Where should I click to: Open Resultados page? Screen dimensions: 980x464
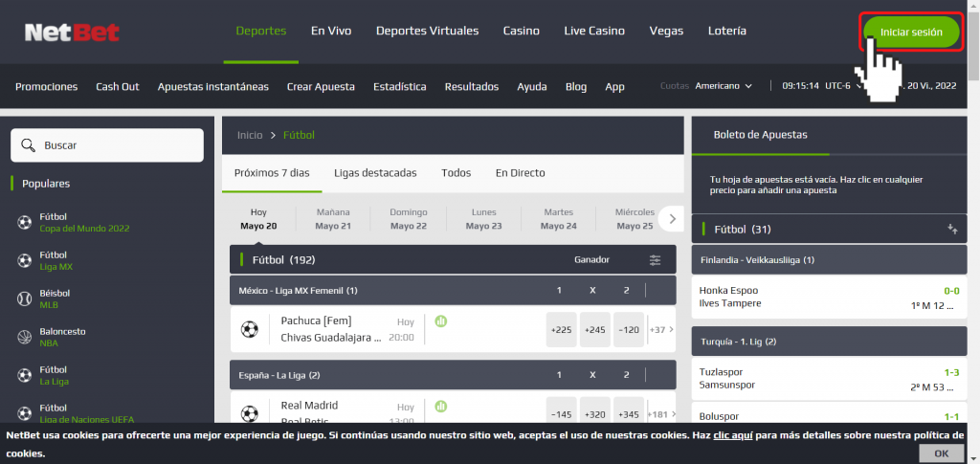tap(472, 87)
